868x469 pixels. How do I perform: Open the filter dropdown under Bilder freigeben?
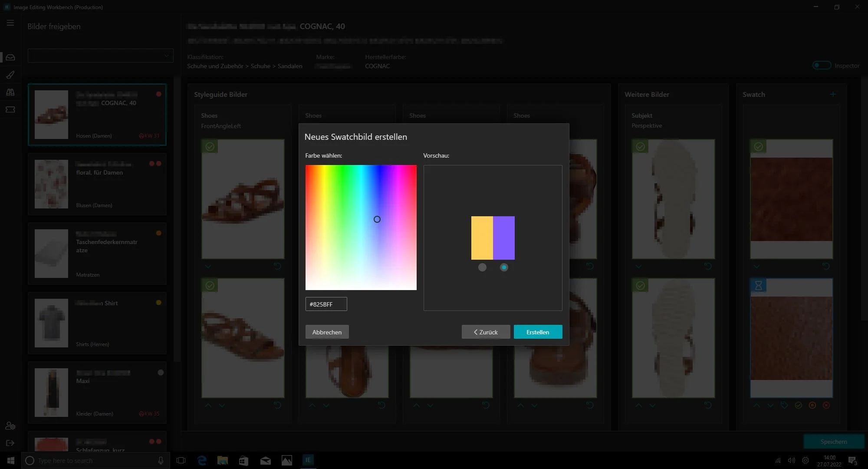[101, 56]
